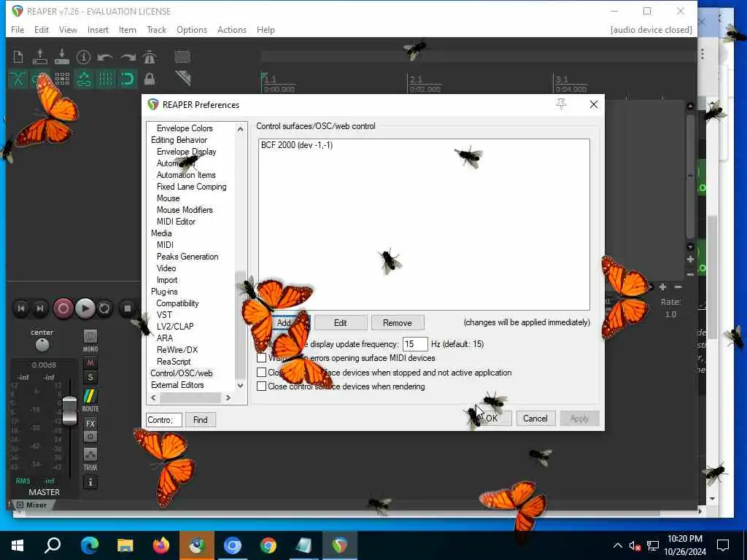Enable close surface devices when stopped checkbox
The height and width of the screenshot is (560, 747).
262,373
